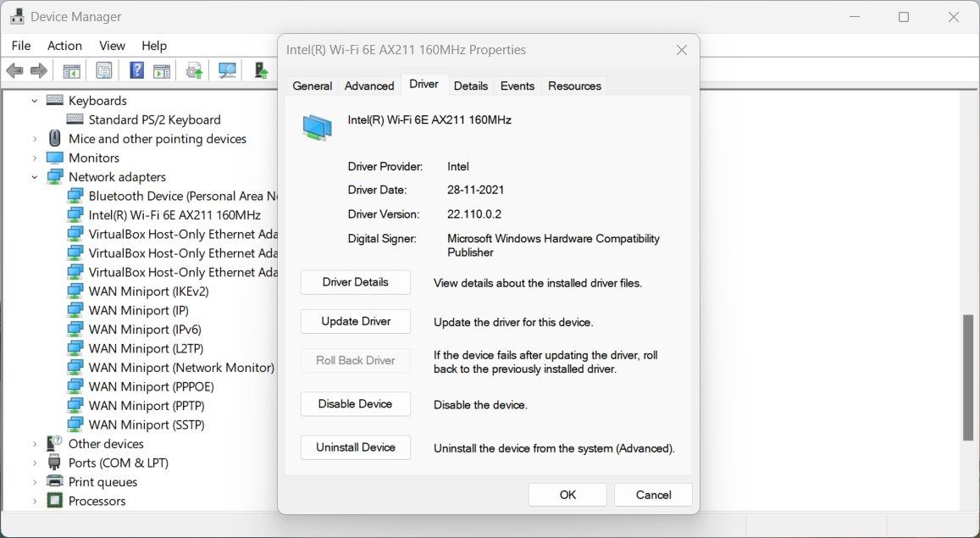Click the Show/Hide Console Tree toolbar icon
Image resolution: width=980 pixels, height=538 pixels.
click(72, 70)
